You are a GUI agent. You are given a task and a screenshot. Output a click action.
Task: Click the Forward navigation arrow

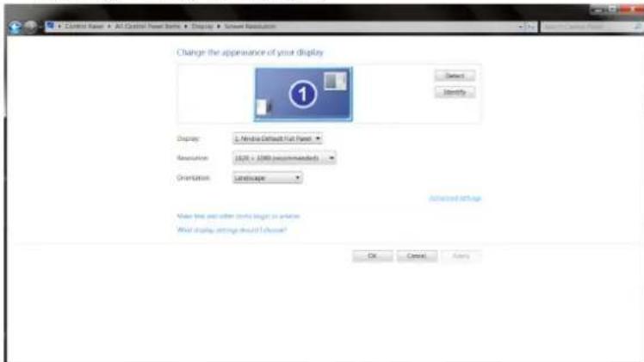click(32, 28)
